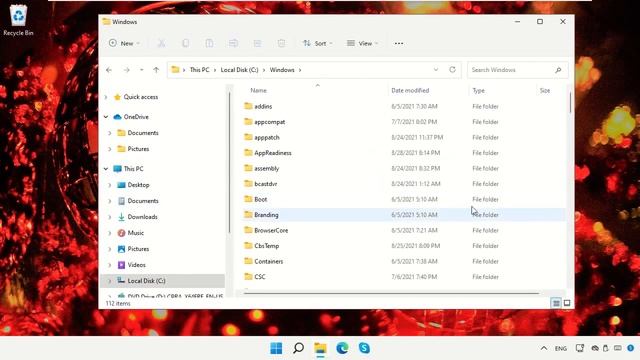The width and height of the screenshot is (640, 360).
Task: Click the Cut scissors icon
Action: 162,43
